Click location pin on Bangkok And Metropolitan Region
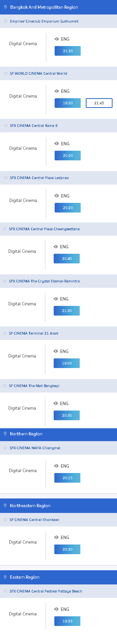 [5, 7]
